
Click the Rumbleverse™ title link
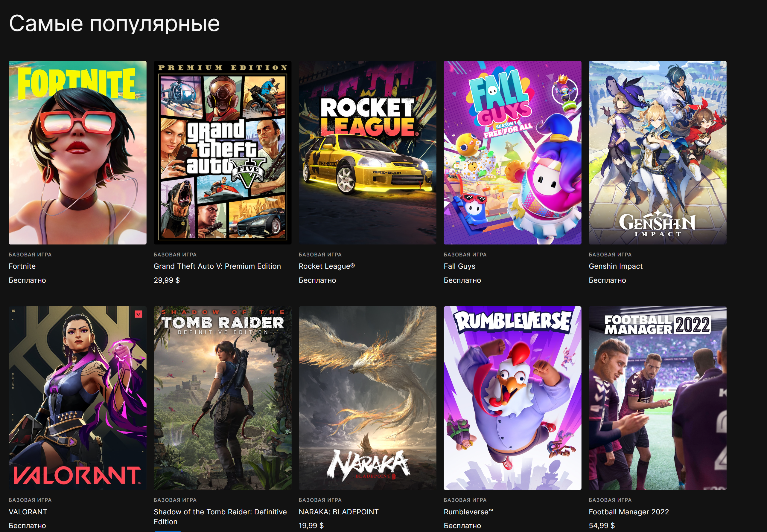coord(468,512)
